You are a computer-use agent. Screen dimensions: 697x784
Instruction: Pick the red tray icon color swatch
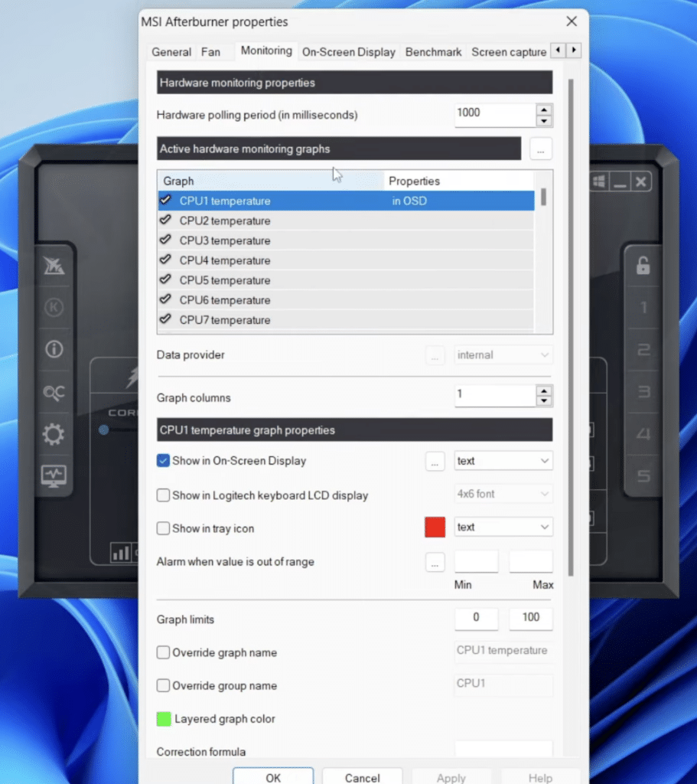pyautogui.click(x=435, y=528)
